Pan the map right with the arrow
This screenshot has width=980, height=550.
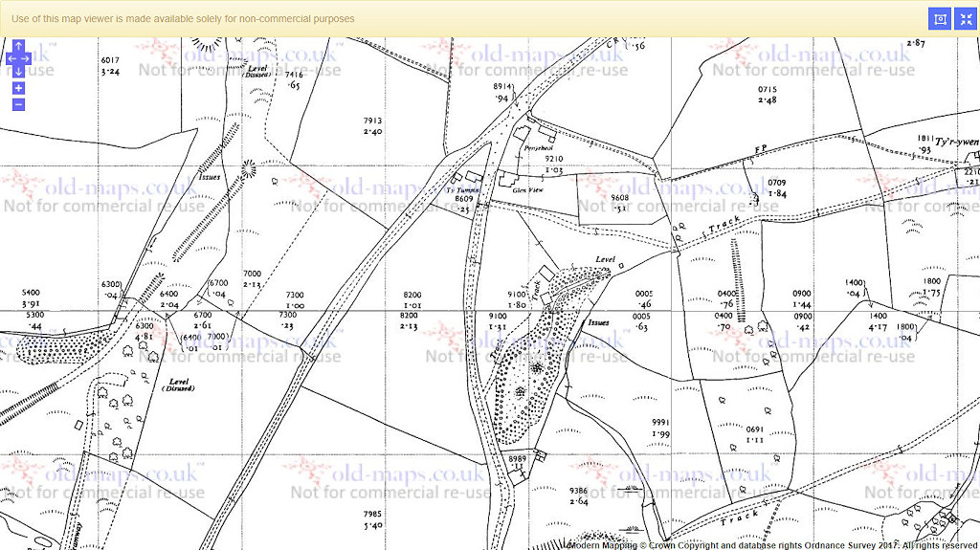click(x=26, y=58)
